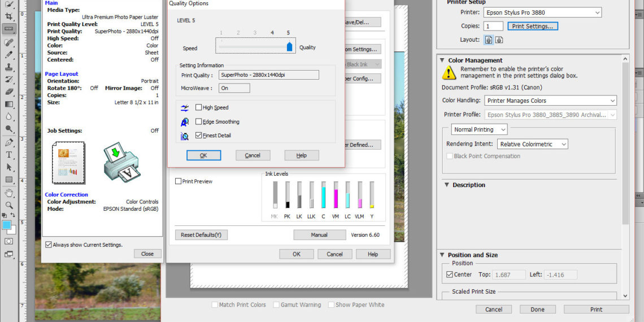The height and width of the screenshot is (322, 644).
Task: Select the Brush tool
Action: click(8, 55)
